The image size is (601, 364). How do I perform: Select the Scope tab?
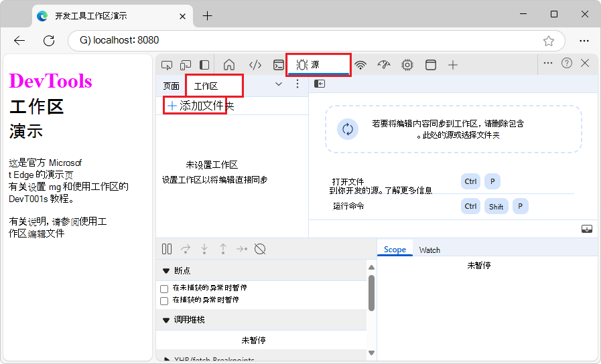coord(395,250)
